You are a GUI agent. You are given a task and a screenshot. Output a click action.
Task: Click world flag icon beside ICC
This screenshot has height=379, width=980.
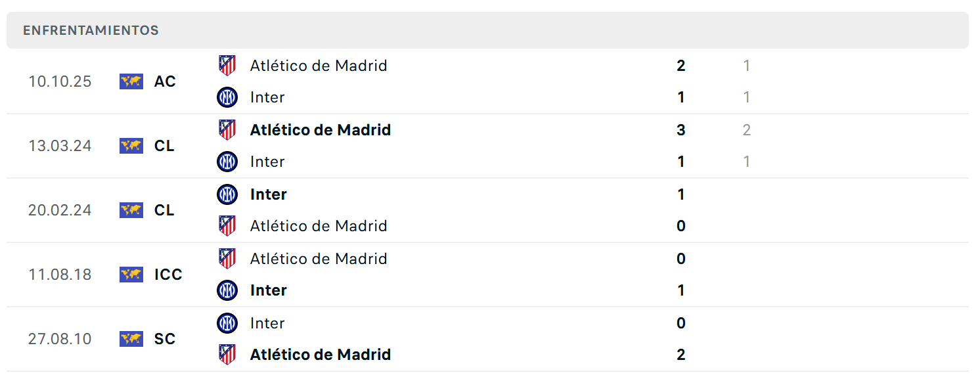click(x=131, y=275)
